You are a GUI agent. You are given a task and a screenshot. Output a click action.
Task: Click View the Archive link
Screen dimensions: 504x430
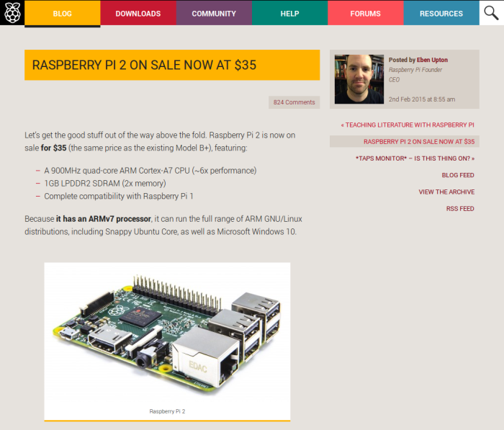click(x=446, y=192)
